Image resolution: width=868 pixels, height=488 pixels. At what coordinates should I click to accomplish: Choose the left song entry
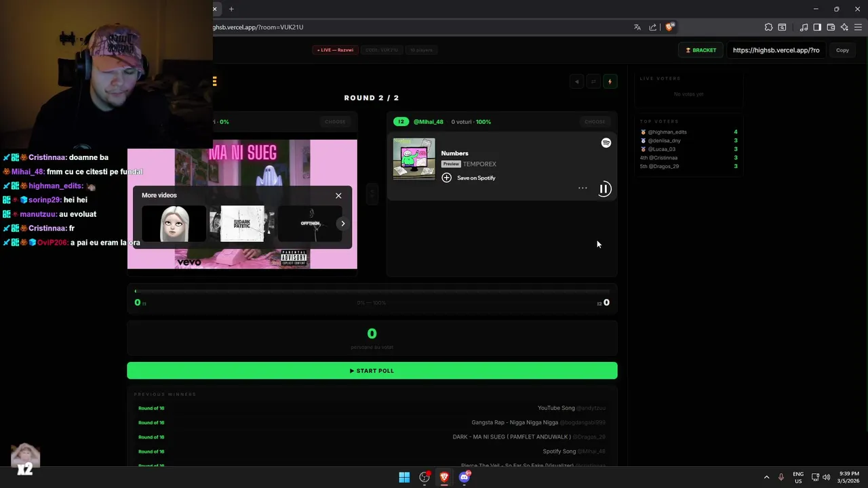[x=335, y=122]
